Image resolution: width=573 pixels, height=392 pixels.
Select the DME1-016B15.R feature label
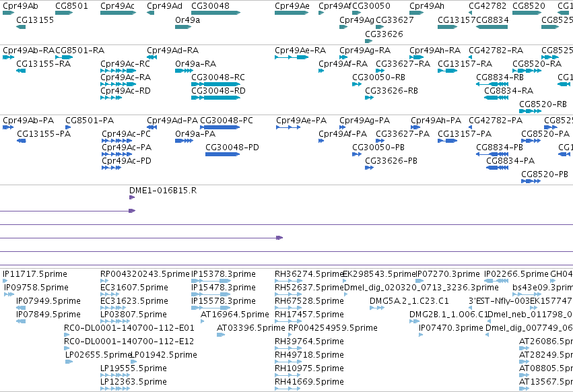click(163, 191)
